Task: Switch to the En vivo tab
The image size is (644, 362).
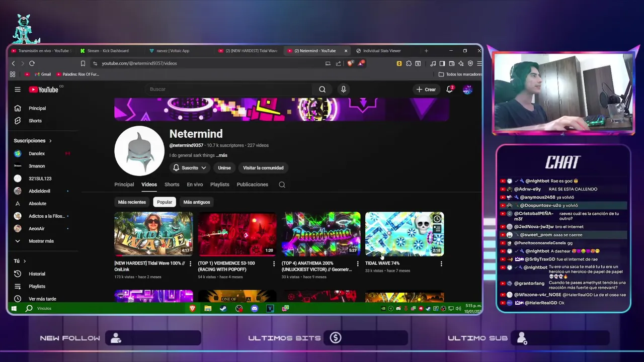Action: tap(195, 185)
